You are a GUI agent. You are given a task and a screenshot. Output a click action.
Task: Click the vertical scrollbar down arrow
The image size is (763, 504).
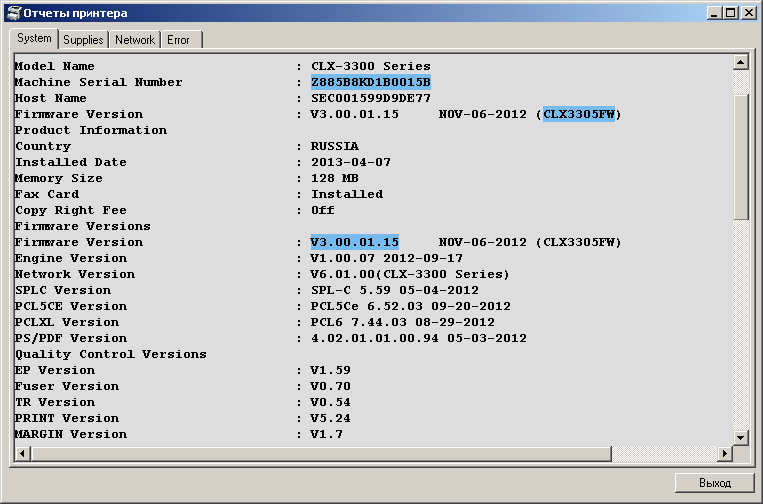[741, 437]
